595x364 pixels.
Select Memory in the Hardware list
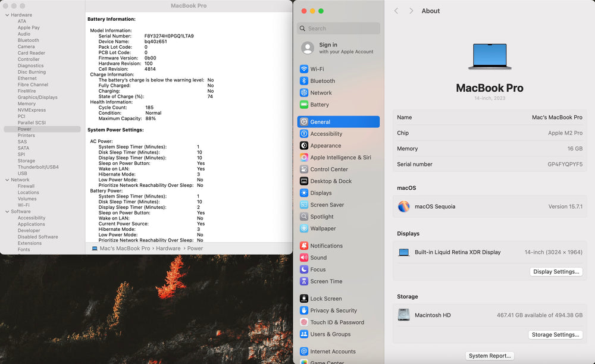(x=27, y=103)
